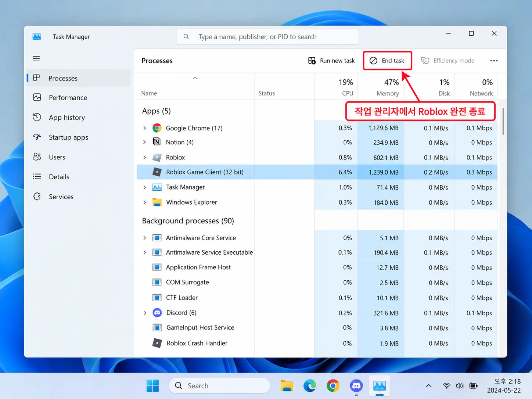Expand the Discord (6) process group
532x399 pixels.
point(145,313)
